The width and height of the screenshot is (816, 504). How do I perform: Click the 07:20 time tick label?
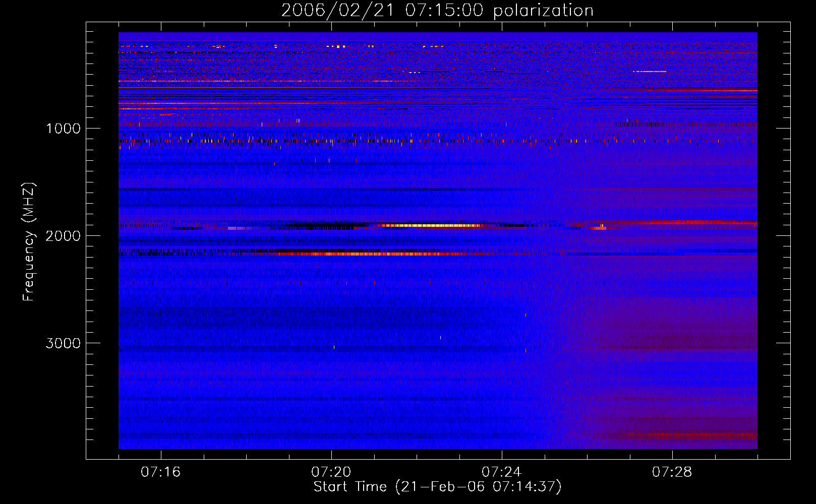pyautogui.click(x=331, y=472)
